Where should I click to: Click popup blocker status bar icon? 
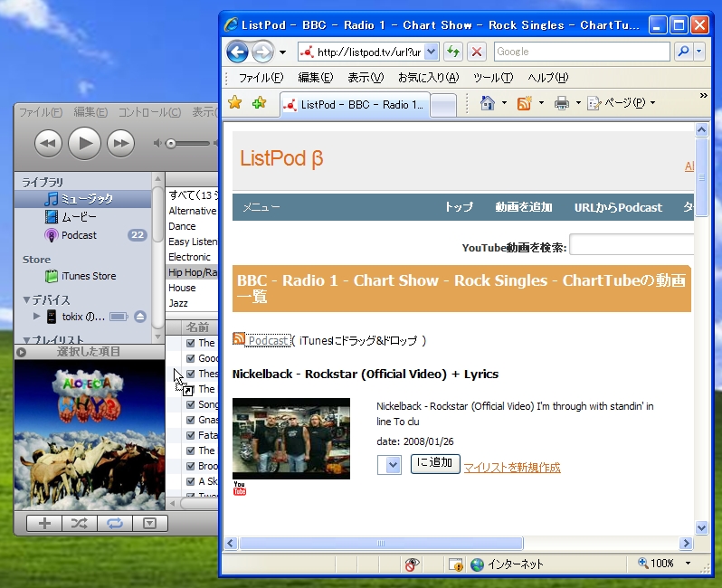412,564
